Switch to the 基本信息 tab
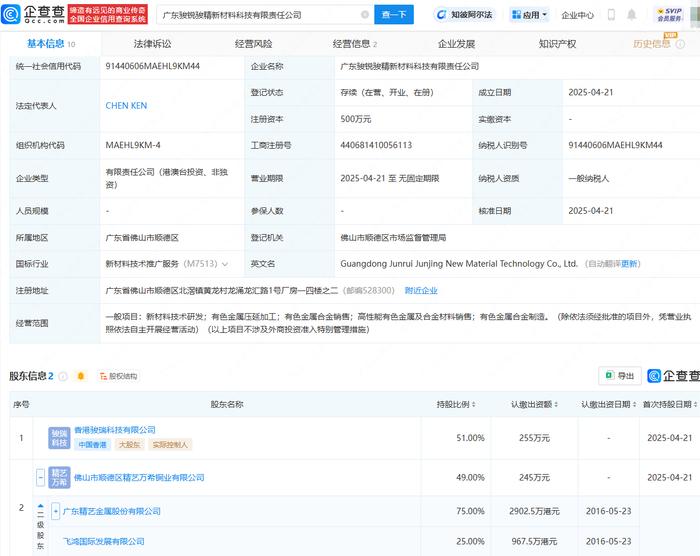This screenshot has width=700, height=556. [x=50, y=44]
